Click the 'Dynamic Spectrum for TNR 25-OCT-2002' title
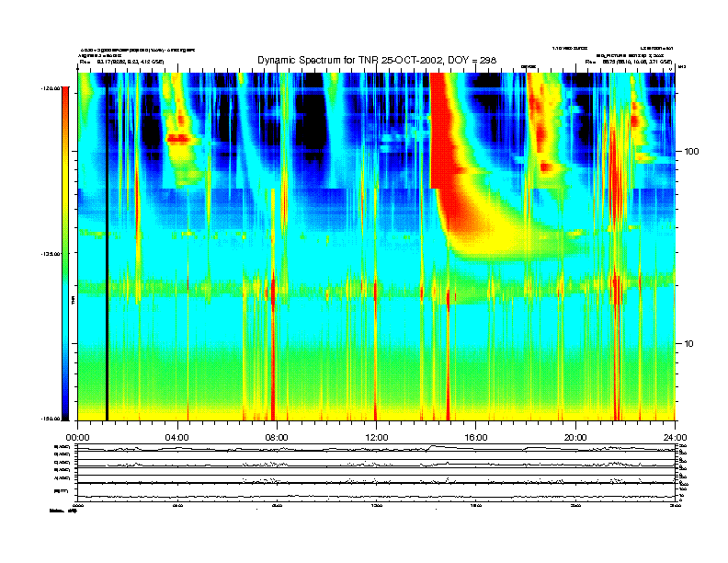The height and width of the screenshot is (563, 728). (x=377, y=61)
